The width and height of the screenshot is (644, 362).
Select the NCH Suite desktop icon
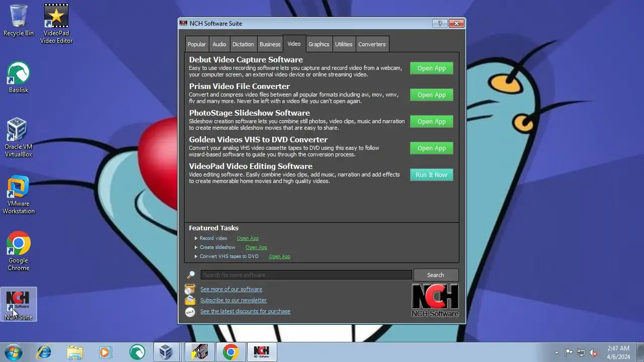click(19, 305)
